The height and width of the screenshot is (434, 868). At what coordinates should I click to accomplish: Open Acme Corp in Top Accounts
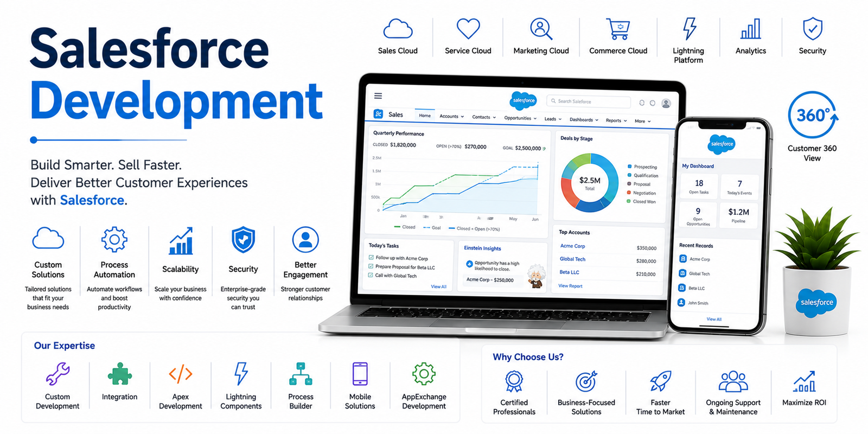tap(572, 246)
